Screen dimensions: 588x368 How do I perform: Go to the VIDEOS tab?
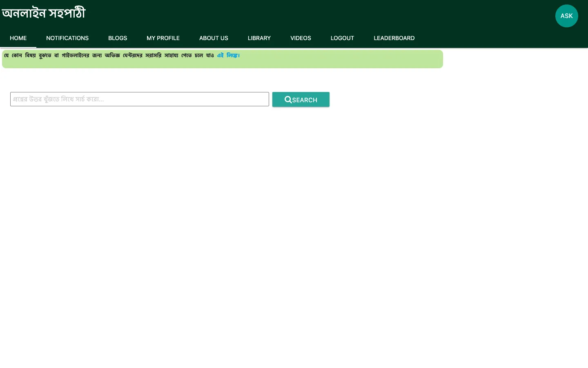tap(301, 38)
